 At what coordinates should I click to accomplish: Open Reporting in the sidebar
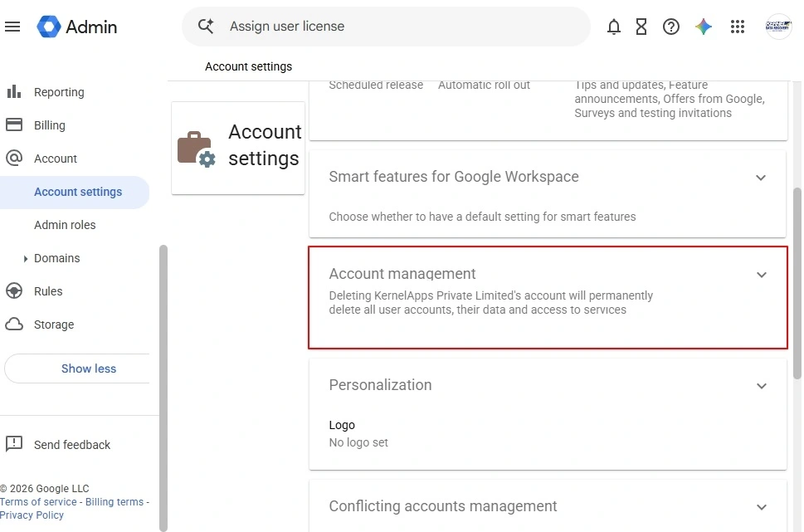coord(59,92)
